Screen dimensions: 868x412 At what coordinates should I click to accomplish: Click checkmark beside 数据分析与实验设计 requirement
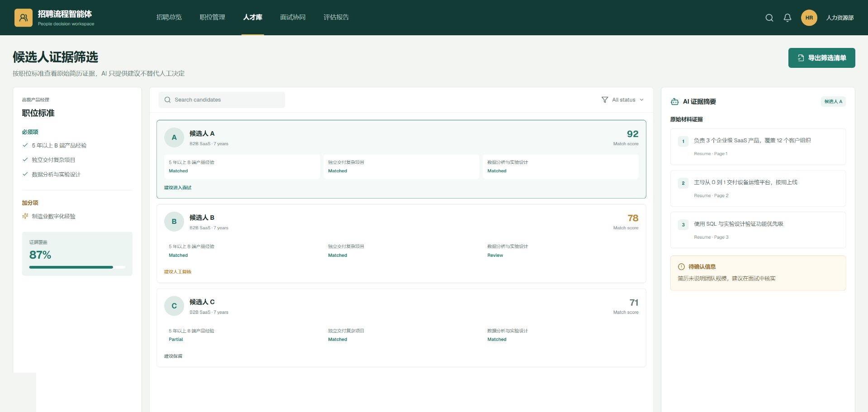pyautogui.click(x=25, y=174)
